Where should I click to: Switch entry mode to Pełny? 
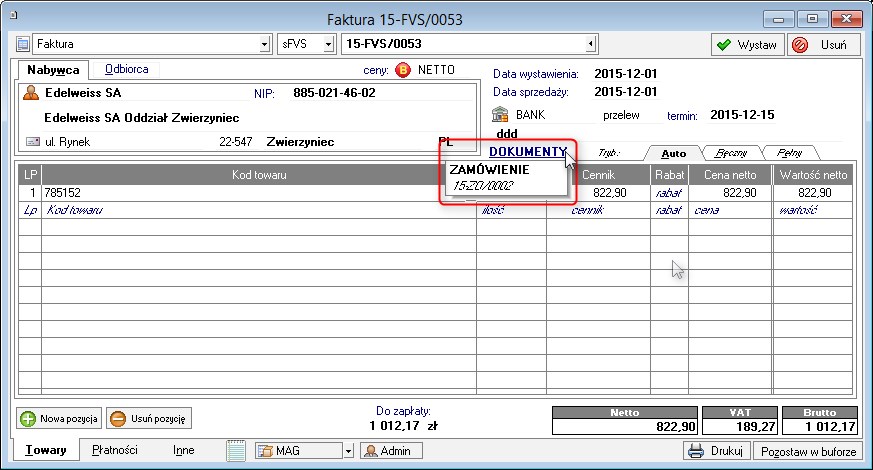coord(790,154)
